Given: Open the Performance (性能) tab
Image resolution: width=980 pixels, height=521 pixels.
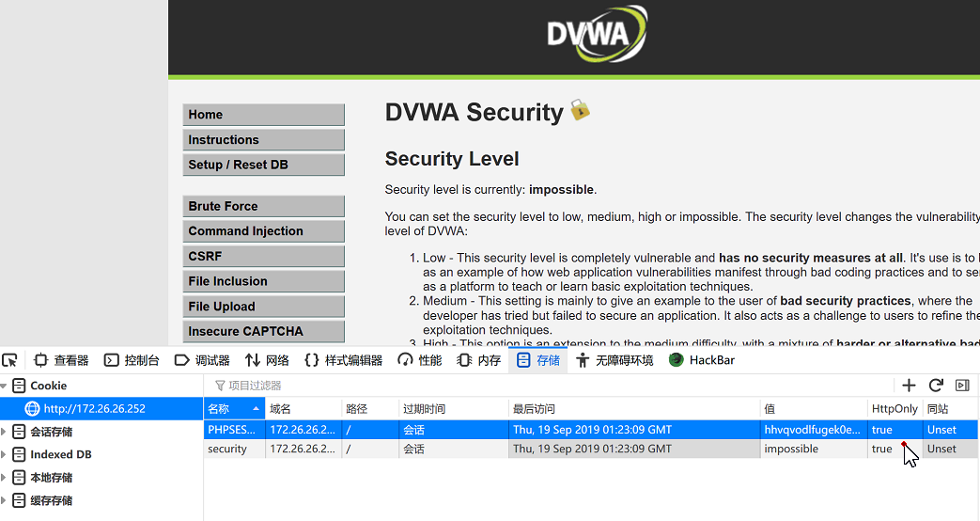Looking at the screenshot, I should pos(420,360).
